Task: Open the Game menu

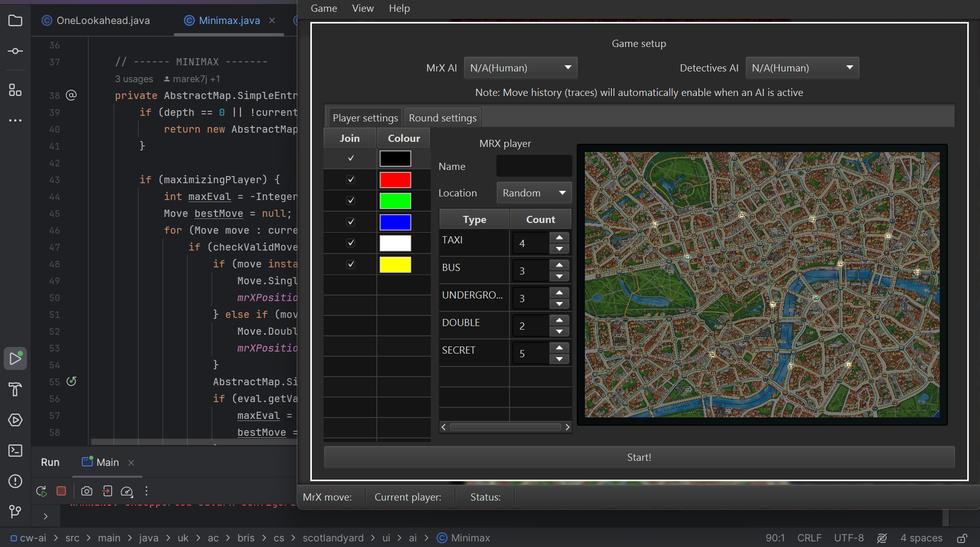Action: pos(324,8)
